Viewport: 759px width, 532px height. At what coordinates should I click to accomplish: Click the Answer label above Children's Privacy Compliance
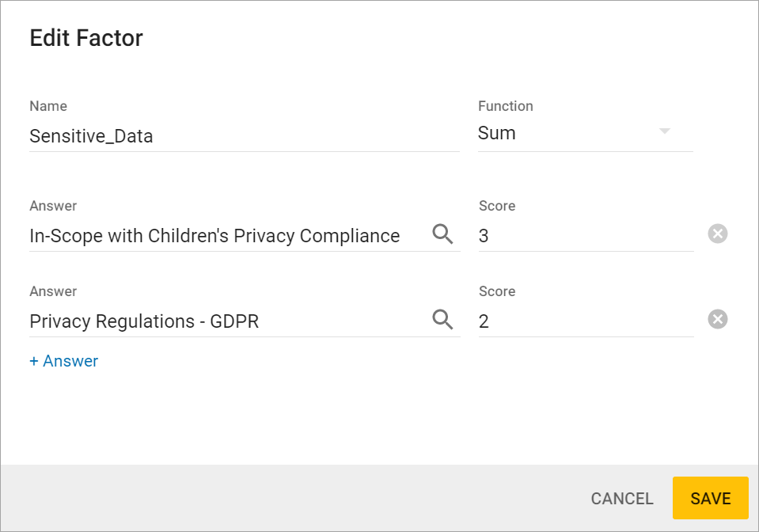coord(53,206)
